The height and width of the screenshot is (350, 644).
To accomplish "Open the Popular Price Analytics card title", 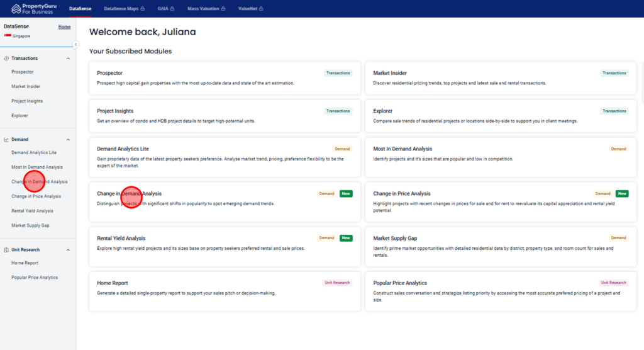I will (400, 283).
